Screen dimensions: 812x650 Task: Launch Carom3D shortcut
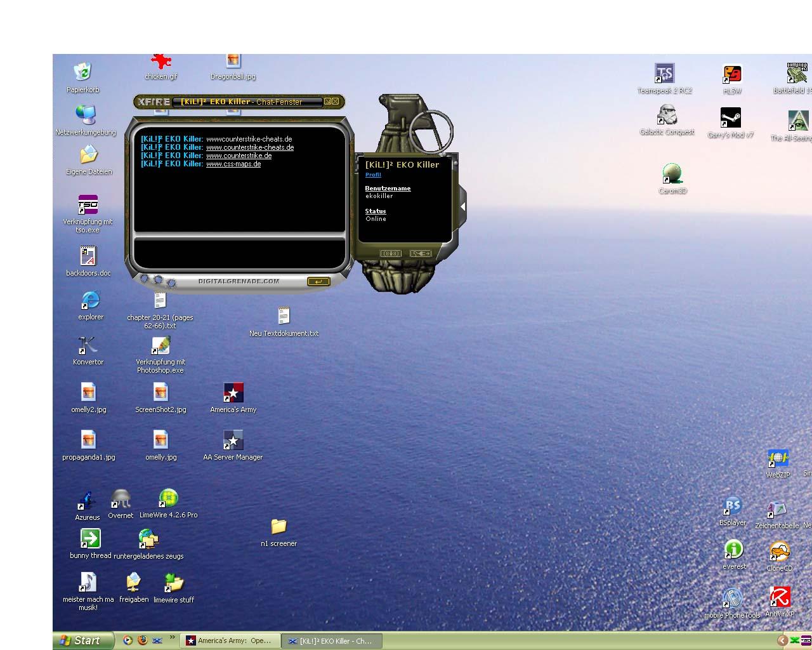672,179
